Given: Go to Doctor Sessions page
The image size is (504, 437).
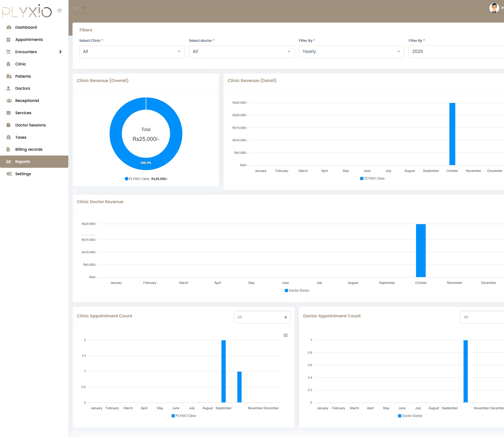Looking at the screenshot, I should click(30, 125).
